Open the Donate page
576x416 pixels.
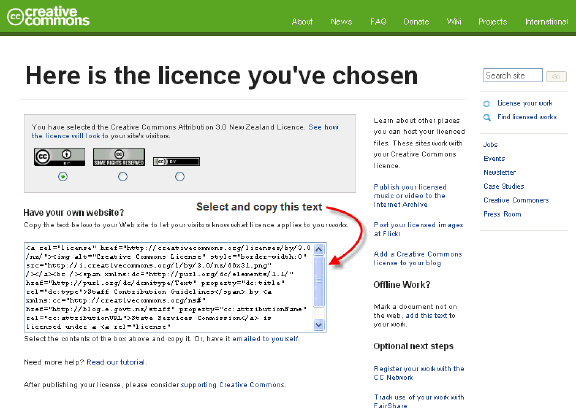point(416,22)
